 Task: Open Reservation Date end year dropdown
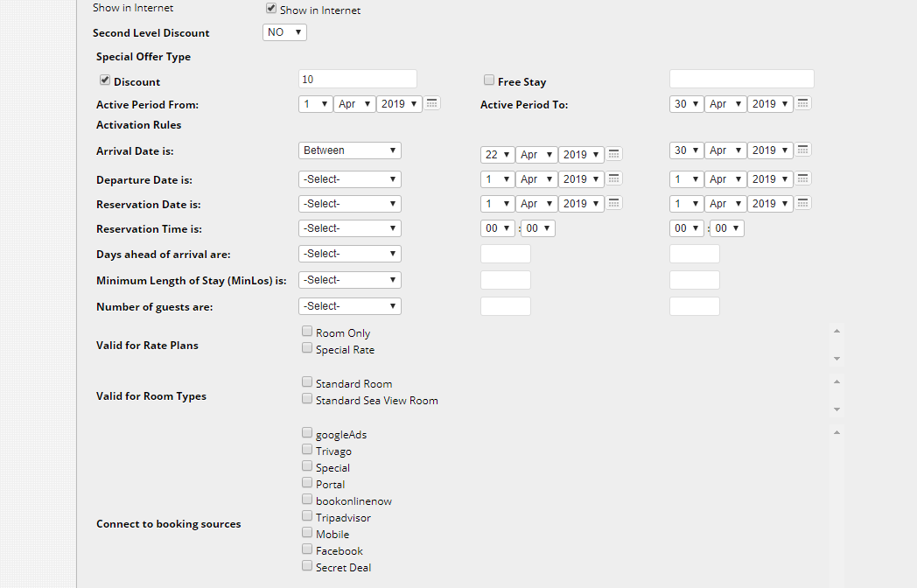point(770,204)
